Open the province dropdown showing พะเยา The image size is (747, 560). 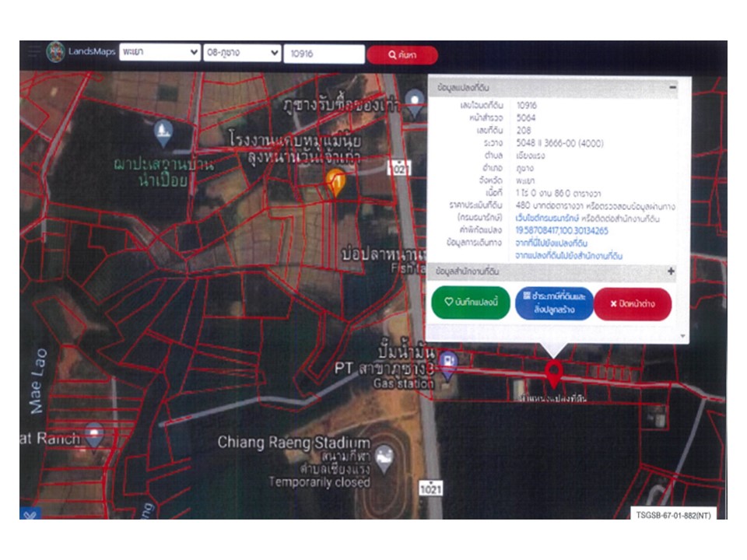(160, 53)
